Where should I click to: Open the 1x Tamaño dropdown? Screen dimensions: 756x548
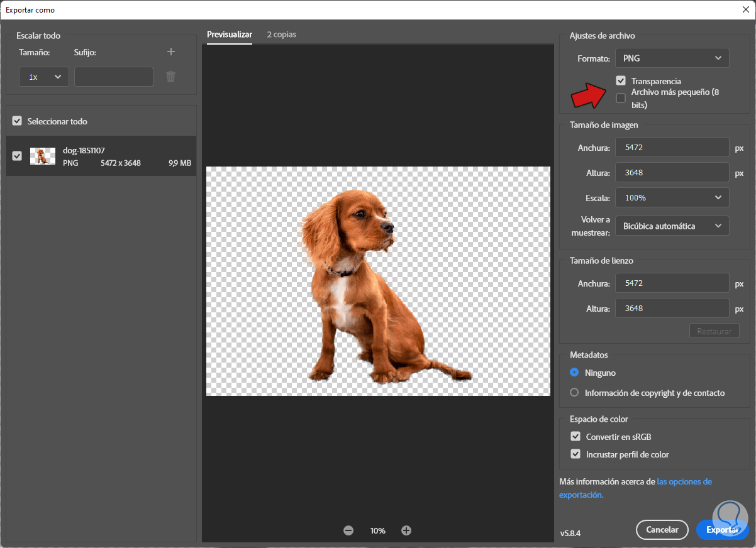click(x=44, y=77)
